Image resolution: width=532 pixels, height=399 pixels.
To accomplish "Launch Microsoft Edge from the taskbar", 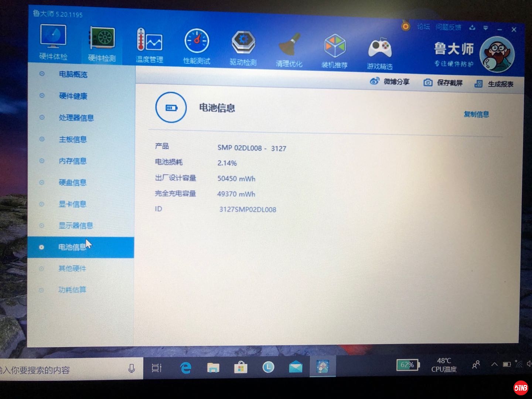I will point(185,368).
